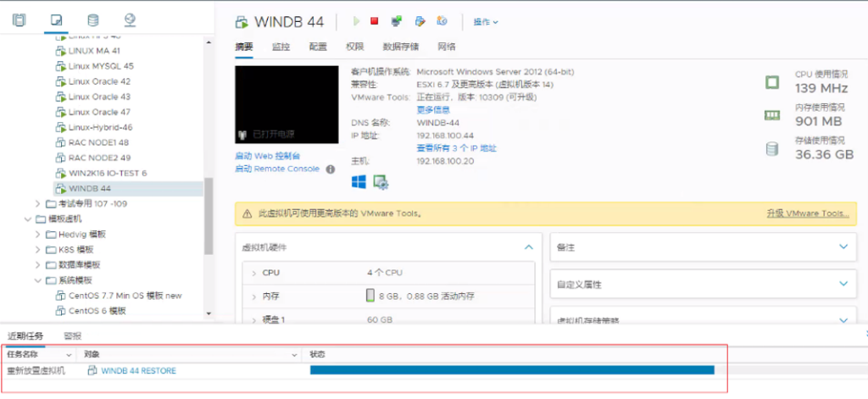Click the 启动 Web 控制台 link
The height and width of the screenshot is (399, 868).
tap(267, 156)
